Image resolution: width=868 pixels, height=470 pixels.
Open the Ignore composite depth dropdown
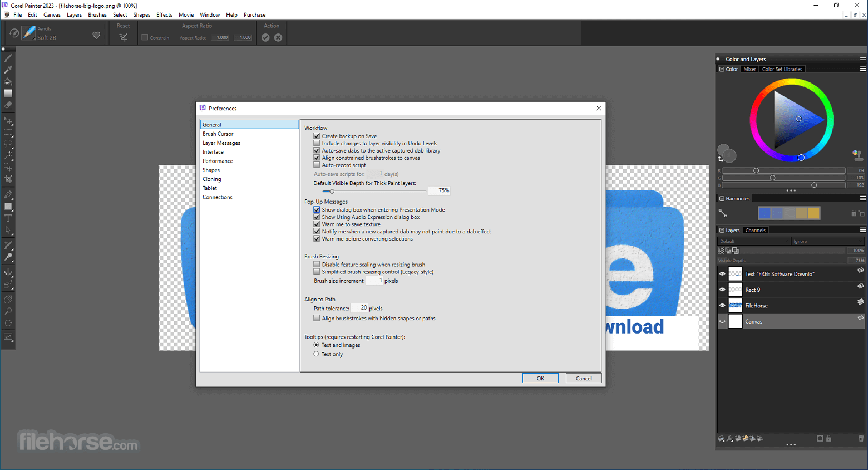pos(828,241)
